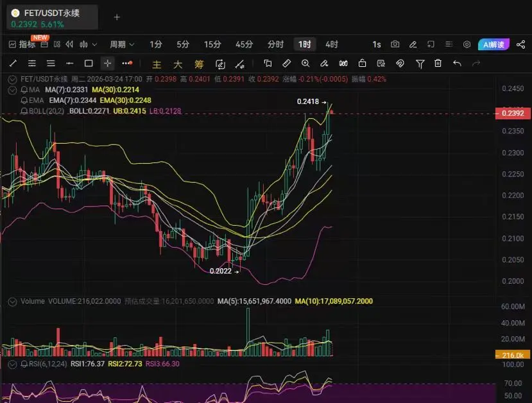Viewport: 532px width, 403px height.
Task: Toggle the 主 main-force indicator
Action: click(157, 64)
